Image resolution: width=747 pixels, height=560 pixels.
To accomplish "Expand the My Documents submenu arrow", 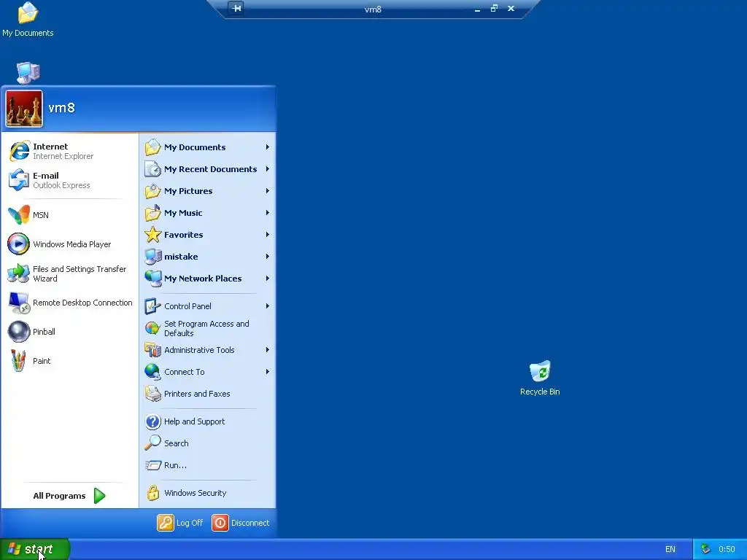I will coord(267,147).
